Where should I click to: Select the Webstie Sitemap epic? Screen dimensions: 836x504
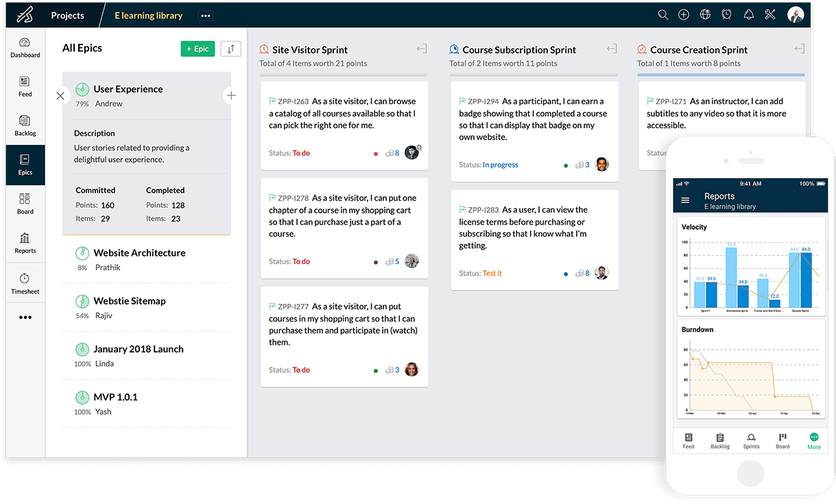[x=146, y=307]
